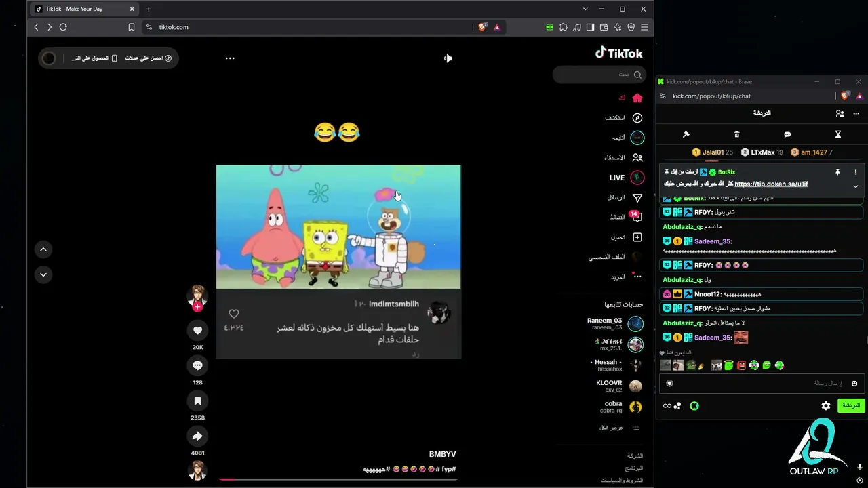868x488 pixels.
Task: Open a new browser tab
Action: (149, 9)
